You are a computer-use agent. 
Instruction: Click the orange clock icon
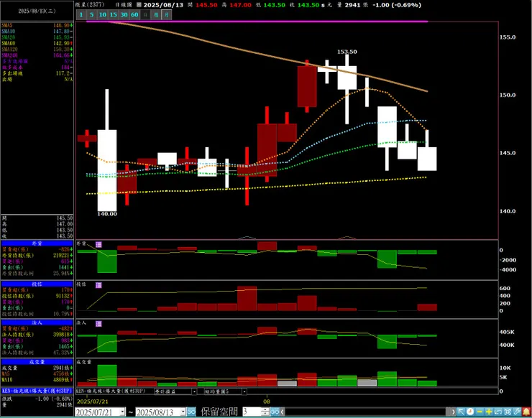click(x=470, y=412)
